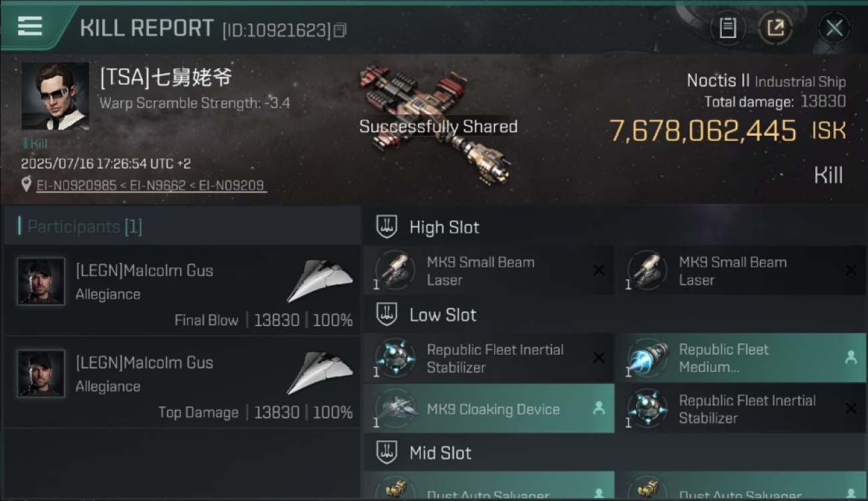Open the Final Blow Malcolm Gus portrait
The image size is (868, 501).
(41, 281)
